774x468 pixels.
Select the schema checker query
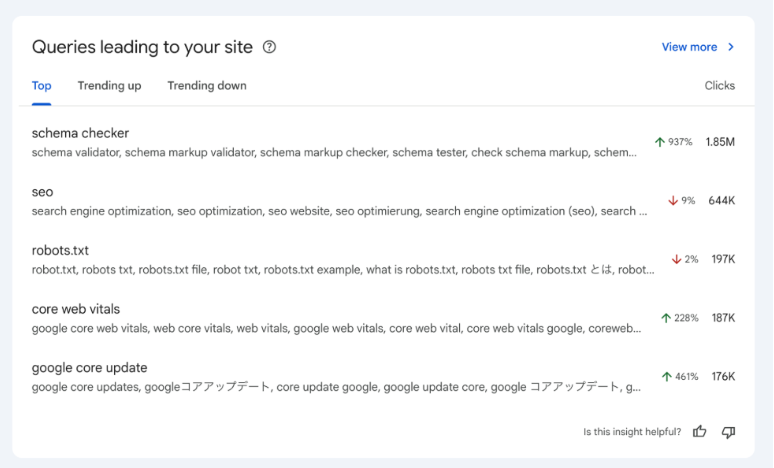point(80,133)
